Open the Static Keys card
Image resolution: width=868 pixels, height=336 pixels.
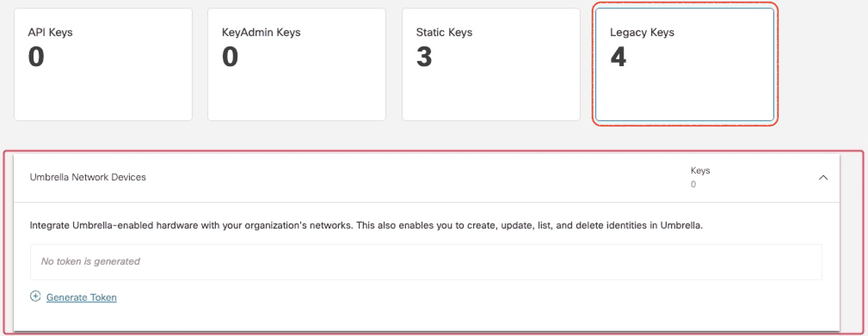[490, 64]
